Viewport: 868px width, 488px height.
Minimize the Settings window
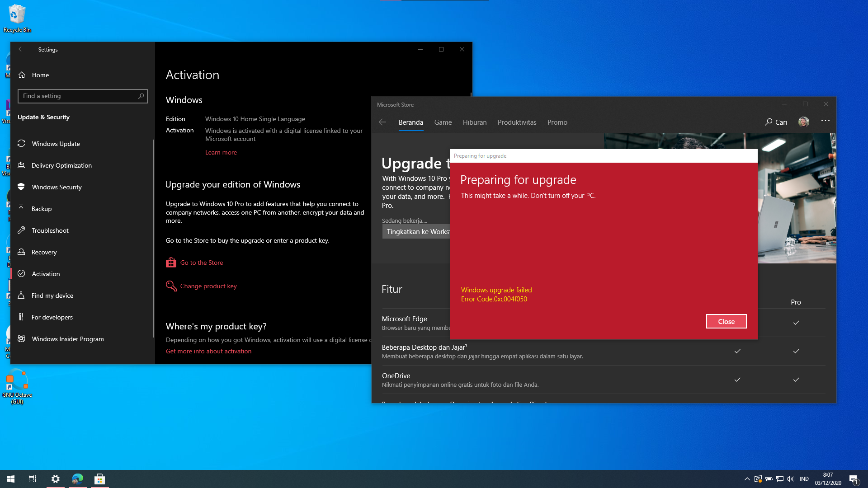pyautogui.click(x=420, y=49)
